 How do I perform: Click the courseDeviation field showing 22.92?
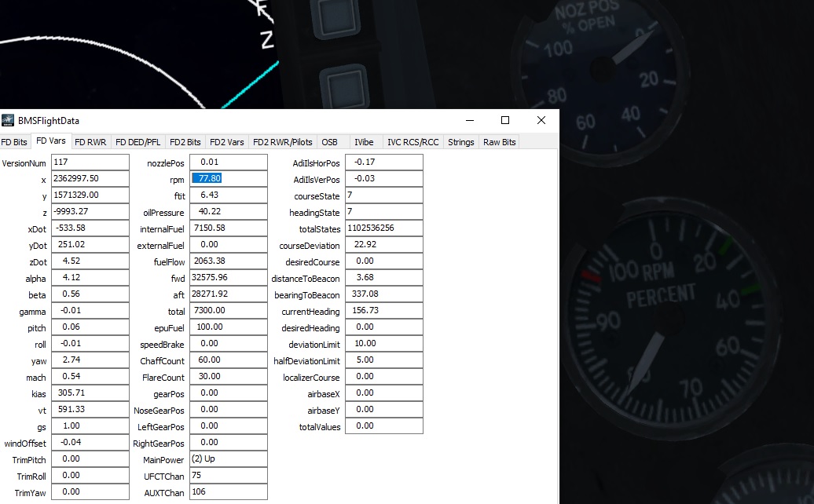pos(384,244)
